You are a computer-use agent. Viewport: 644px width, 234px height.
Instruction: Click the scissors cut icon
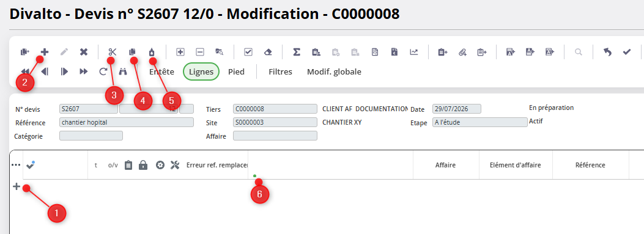click(113, 52)
